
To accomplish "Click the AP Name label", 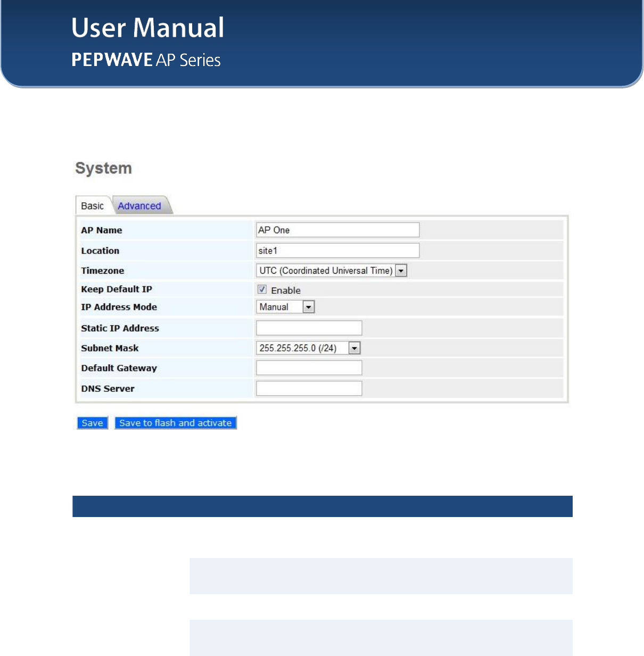I will 102,230.
